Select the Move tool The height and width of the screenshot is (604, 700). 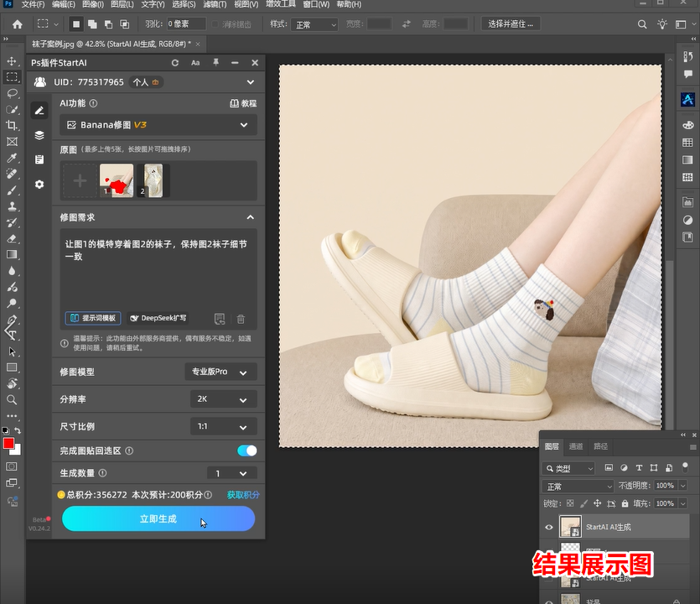click(x=12, y=60)
